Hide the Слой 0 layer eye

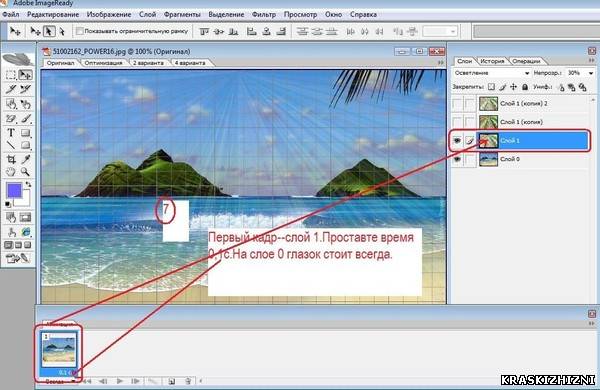457,159
